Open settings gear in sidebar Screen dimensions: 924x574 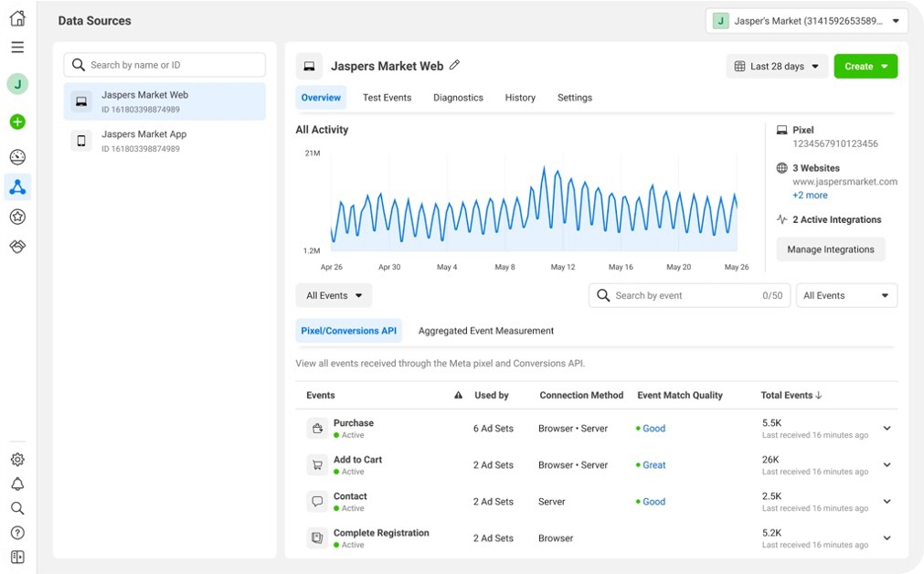(17, 459)
